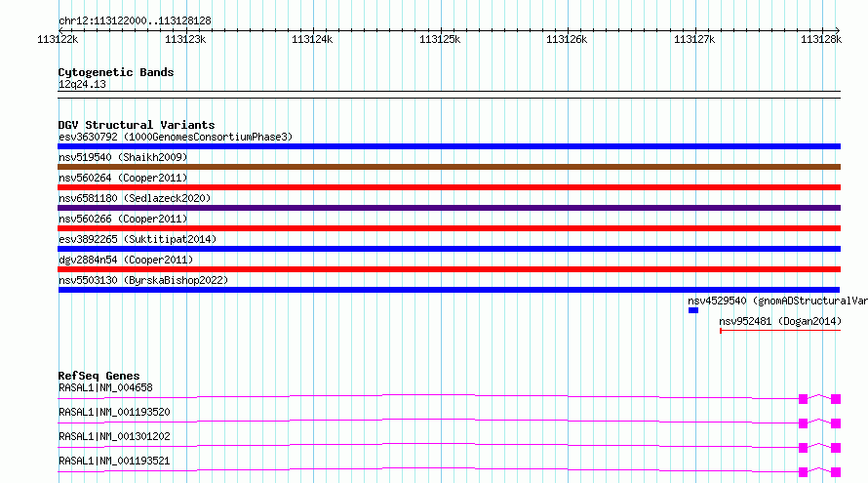This screenshot has height=483, width=868.
Task: Select the 113127k ruler position label
Action: click(x=694, y=39)
